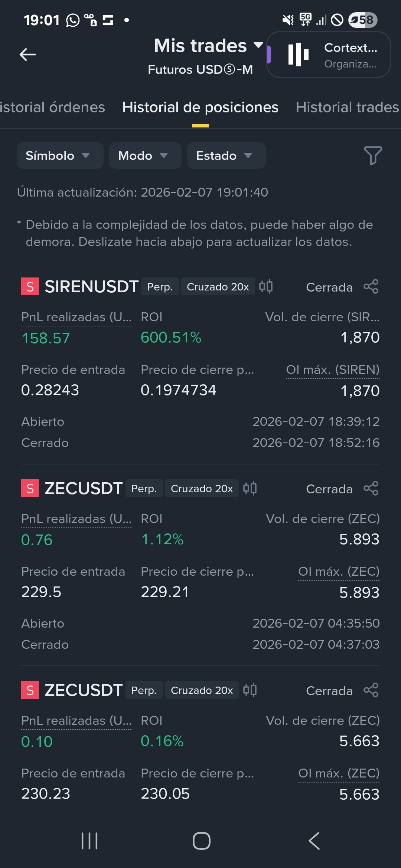Expand the Modo filter dropdown
This screenshot has width=401, height=868.
pos(145,155)
